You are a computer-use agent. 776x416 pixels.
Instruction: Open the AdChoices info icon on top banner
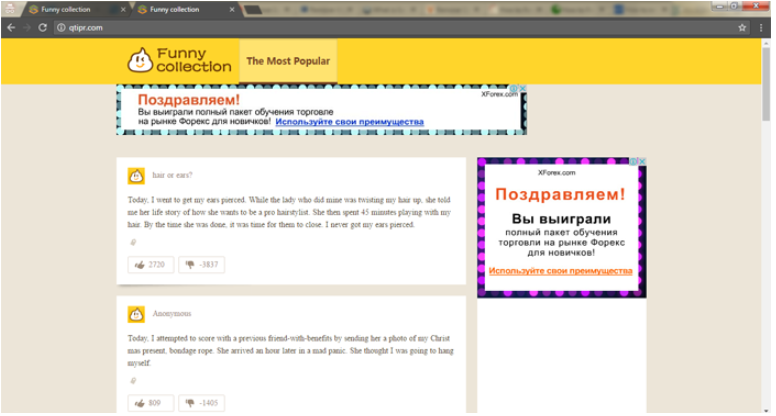coord(514,89)
